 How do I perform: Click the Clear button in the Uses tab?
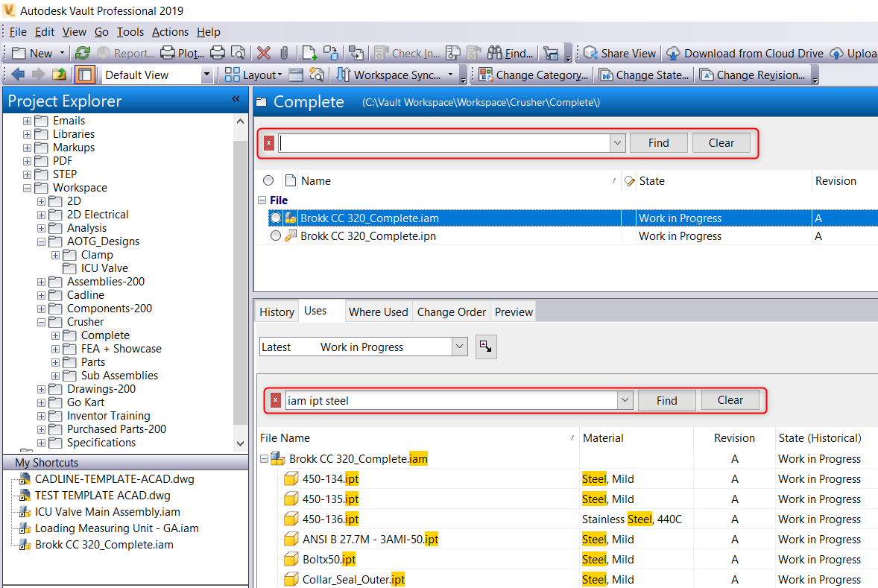(730, 400)
